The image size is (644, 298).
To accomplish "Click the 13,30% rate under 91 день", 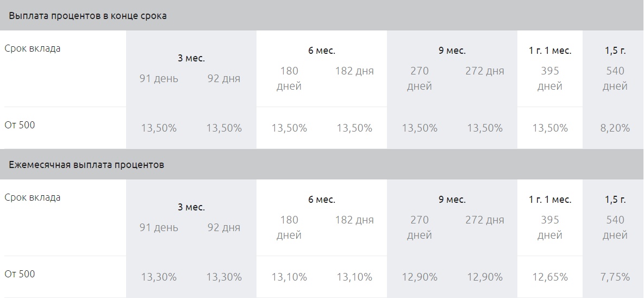I will tap(159, 277).
